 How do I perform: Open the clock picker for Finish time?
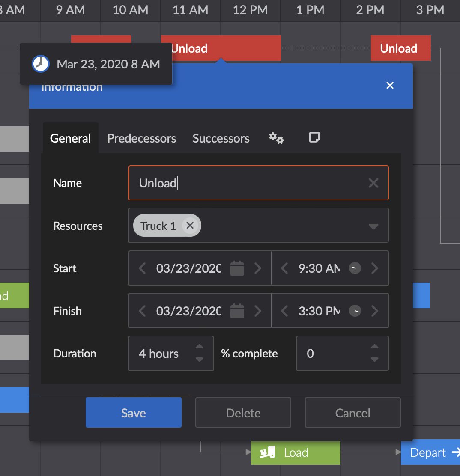click(x=355, y=311)
